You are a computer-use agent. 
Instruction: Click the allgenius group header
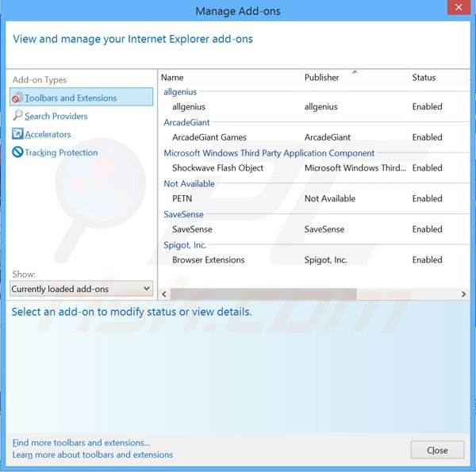180,92
